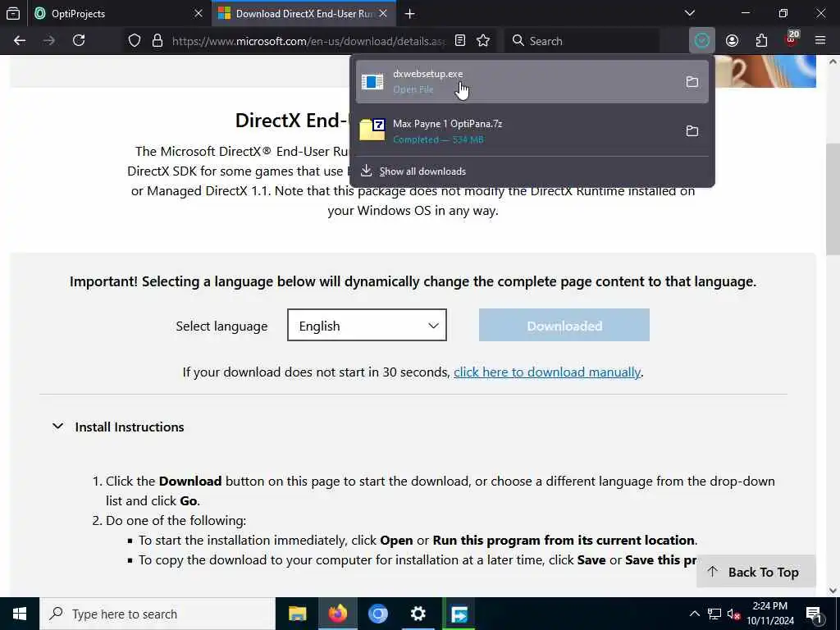The height and width of the screenshot is (630, 840).
Task: View site info via padlock icon
Action: (x=157, y=41)
